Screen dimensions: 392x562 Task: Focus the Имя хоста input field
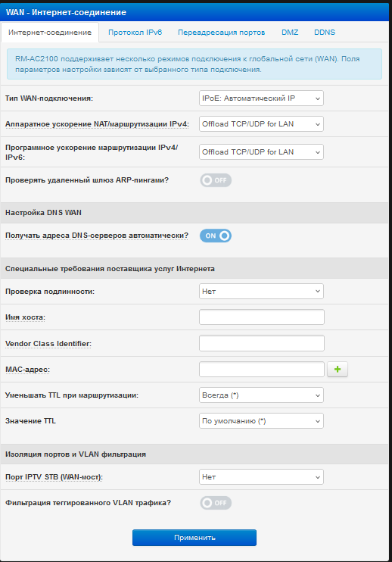262,317
